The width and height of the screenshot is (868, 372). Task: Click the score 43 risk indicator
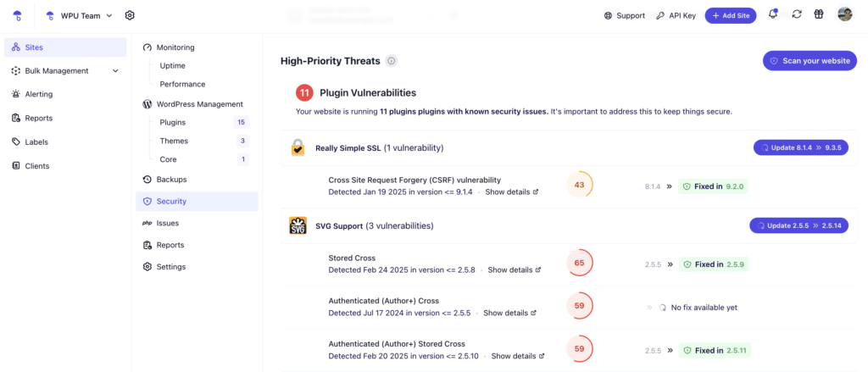(580, 185)
